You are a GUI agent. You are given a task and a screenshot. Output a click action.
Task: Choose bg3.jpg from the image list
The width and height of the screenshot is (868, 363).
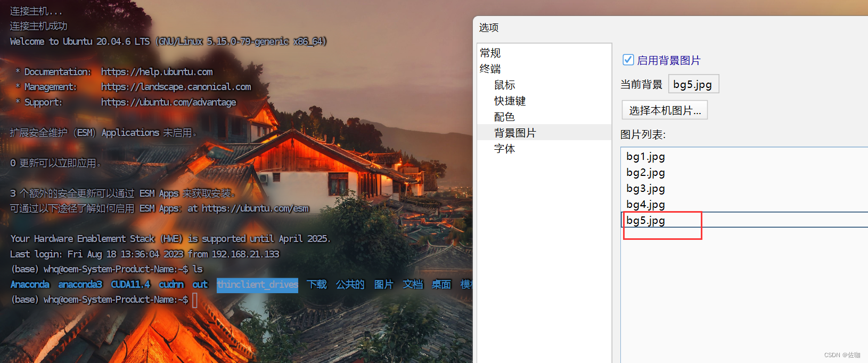coord(645,189)
